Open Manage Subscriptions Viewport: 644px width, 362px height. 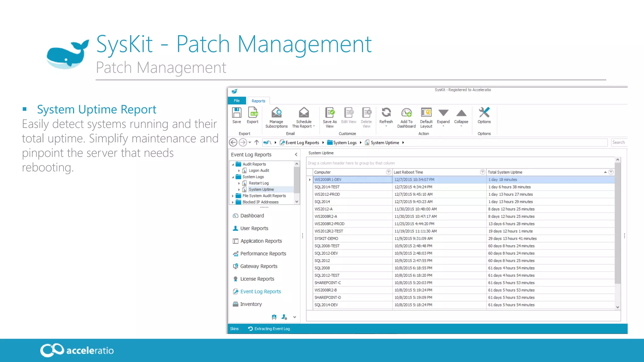[x=276, y=118]
